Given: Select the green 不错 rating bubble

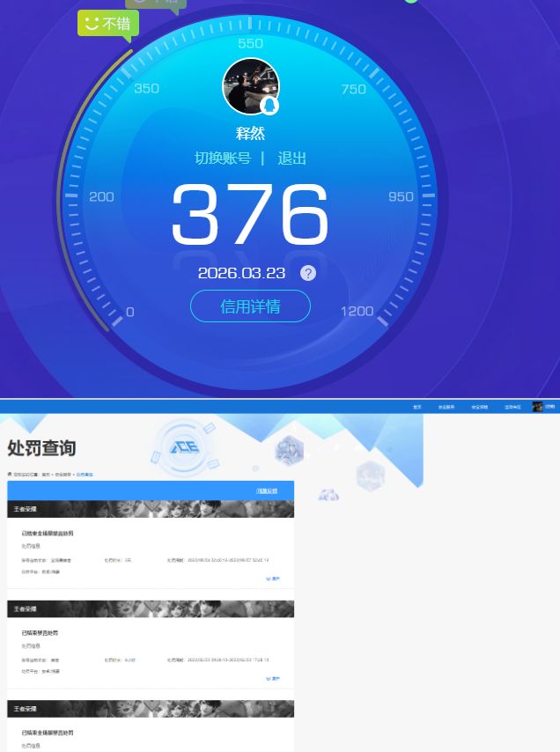Looking at the screenshot, I should 108,24.
